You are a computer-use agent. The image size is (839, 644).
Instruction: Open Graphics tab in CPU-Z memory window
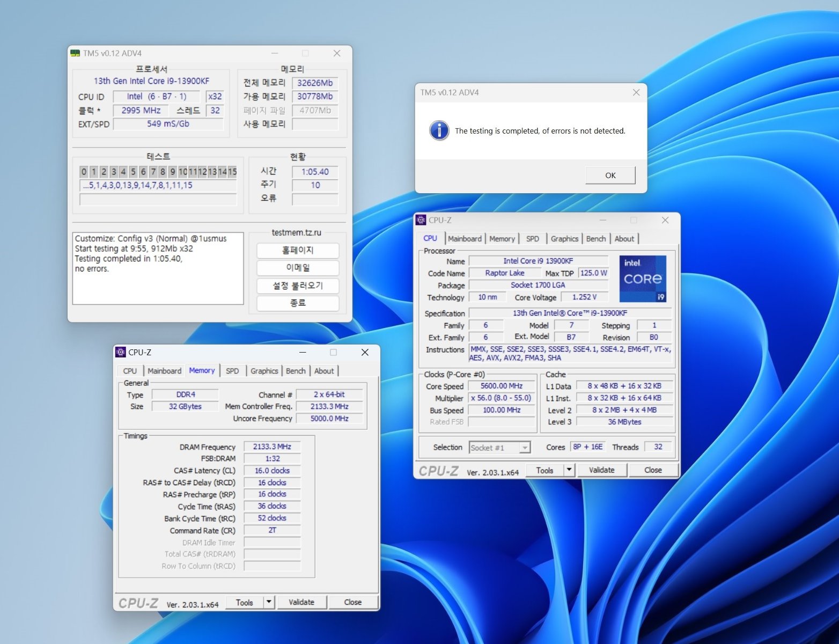[x=264, y=371]
